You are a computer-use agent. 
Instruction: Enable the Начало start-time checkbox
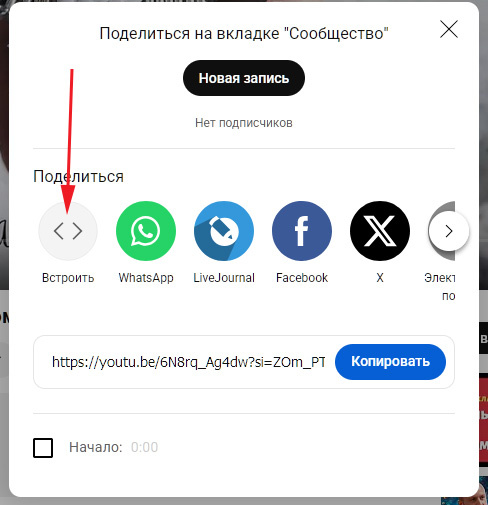point(43,448)
